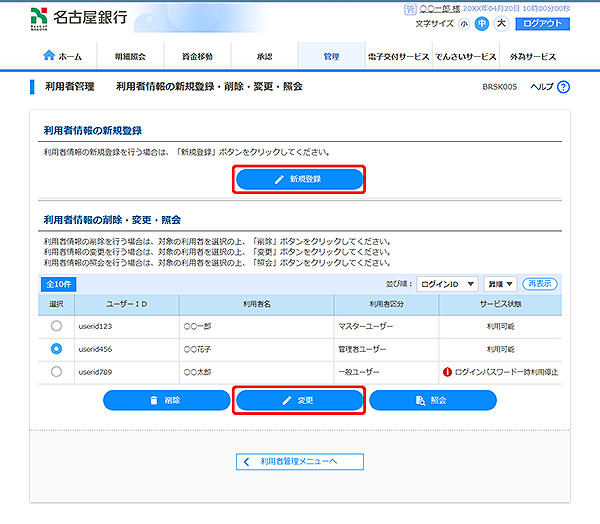Click the red warning icon for userid789
Screen dimensions: 600x524
(x=447, y=372)
